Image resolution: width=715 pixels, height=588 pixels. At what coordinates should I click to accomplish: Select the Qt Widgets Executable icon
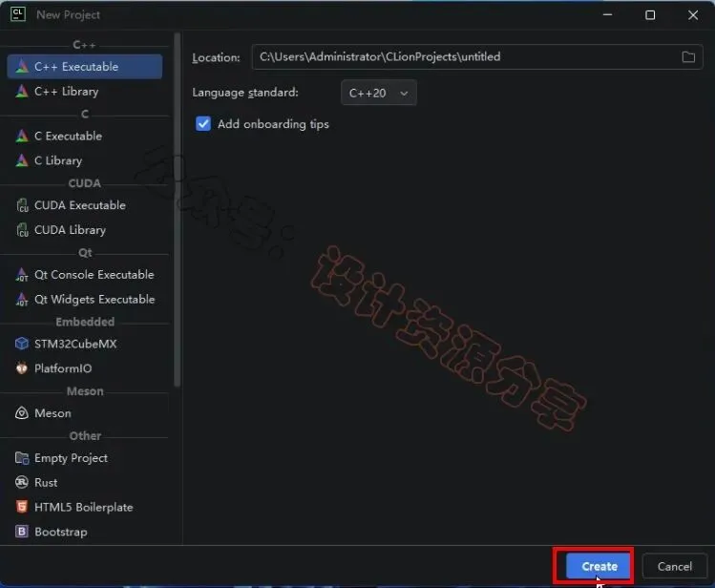(21, 299)
